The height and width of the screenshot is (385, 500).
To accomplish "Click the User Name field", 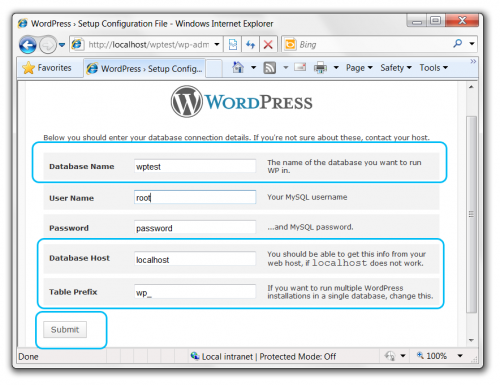I will click(x=195, y=197).
